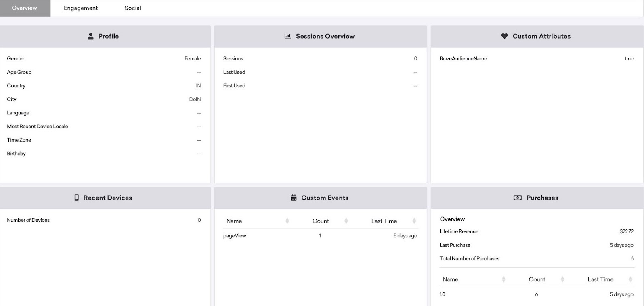Click the BrazeAudienceName custom attribute

(x=463, y=58)
